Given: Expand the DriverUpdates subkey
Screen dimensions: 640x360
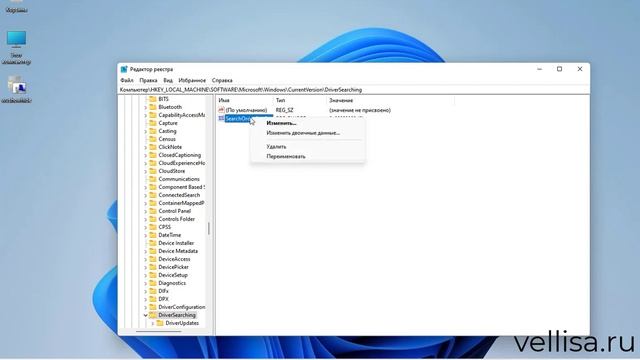Looking at the screenshot, I should (x=153, y=323).
